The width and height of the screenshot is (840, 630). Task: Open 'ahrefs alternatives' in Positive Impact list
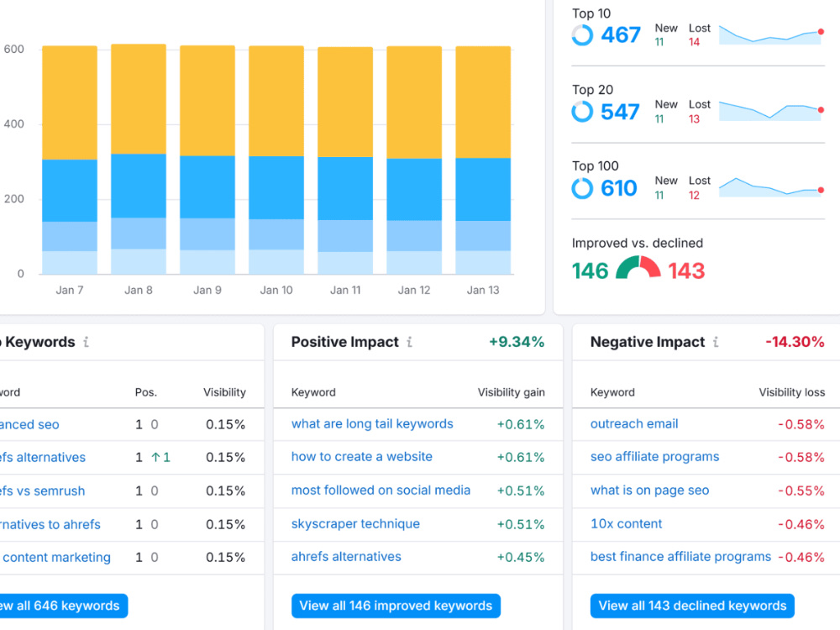click(346, 557)
